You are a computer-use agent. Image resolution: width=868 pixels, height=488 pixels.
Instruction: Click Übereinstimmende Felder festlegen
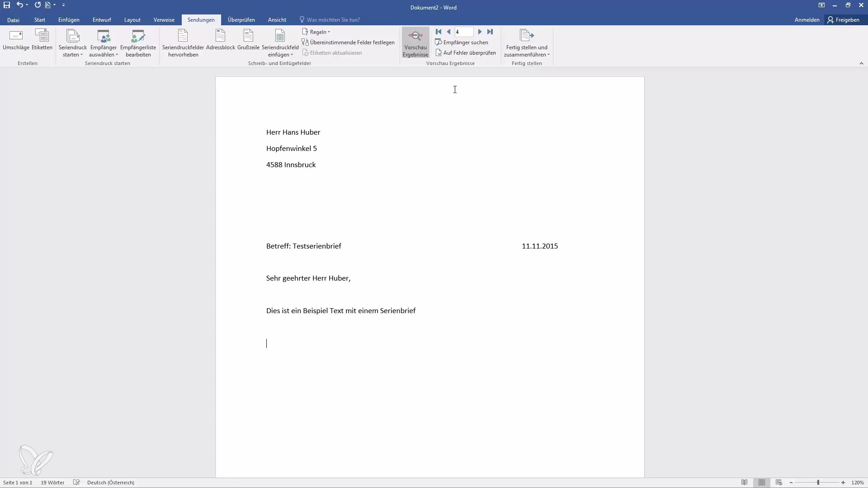pyautogui.click(x=348, y=42)
